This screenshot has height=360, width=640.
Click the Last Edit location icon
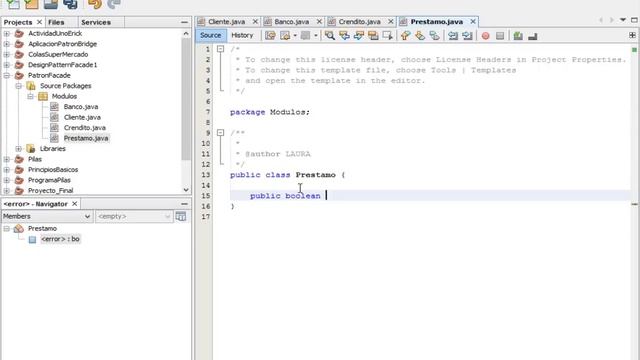(x=270, y=36)
